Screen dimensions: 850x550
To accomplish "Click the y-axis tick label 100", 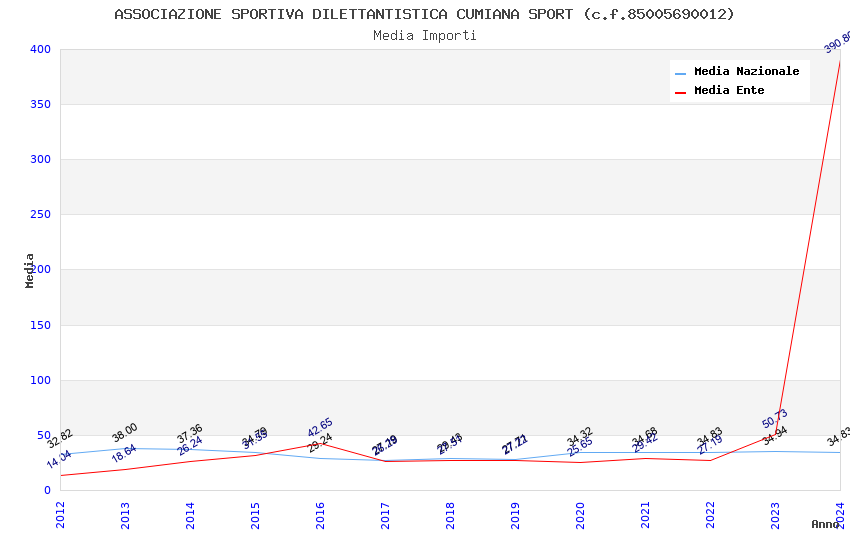I will point(40,380).
